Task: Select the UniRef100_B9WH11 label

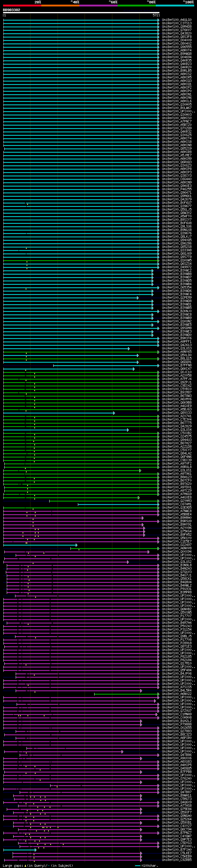Action: tap(176, 795)
